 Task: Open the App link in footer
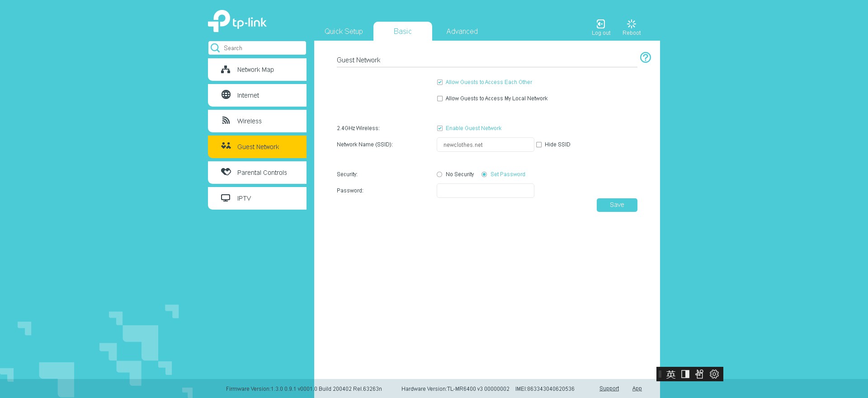[637, 389]
